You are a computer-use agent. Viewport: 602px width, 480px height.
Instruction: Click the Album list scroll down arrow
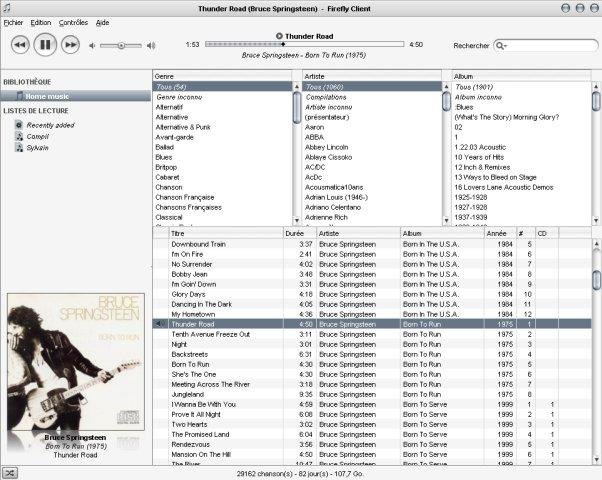[596, 220]
